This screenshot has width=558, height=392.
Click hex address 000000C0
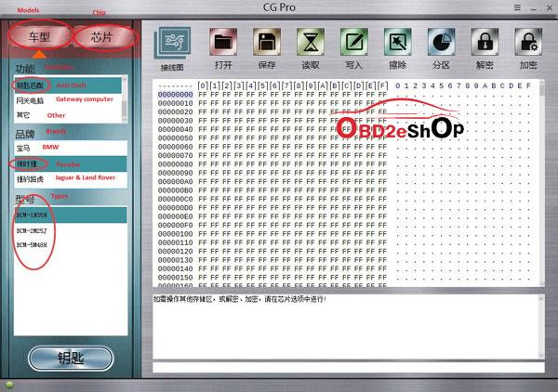[x=176, y=199]
